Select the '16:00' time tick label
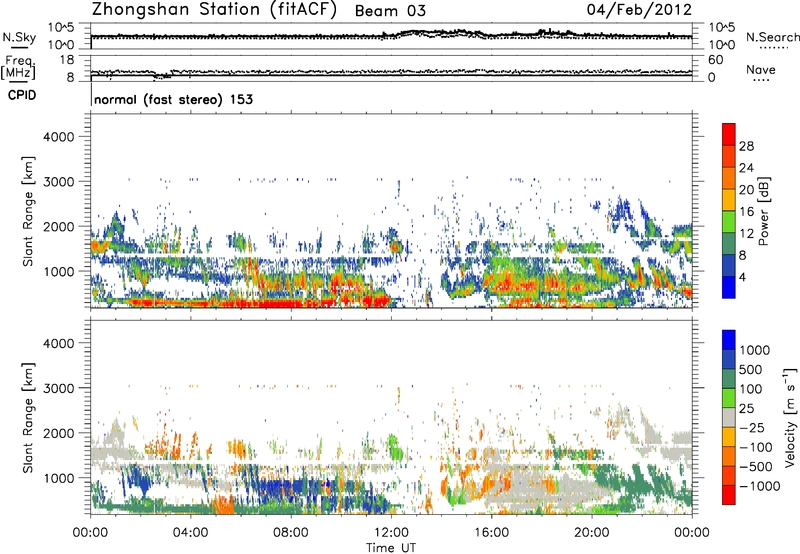The height and width of the screenshot is (554, 800). click(x=491, y=533)
